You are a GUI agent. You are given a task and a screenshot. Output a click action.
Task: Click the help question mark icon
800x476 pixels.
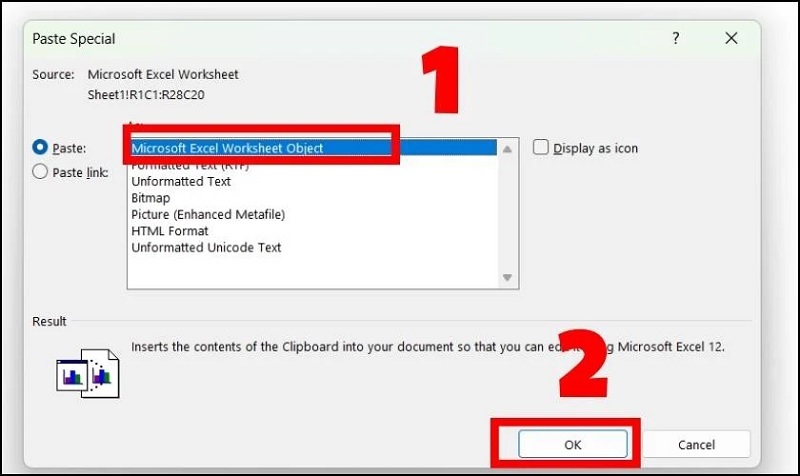coord(676,38)
